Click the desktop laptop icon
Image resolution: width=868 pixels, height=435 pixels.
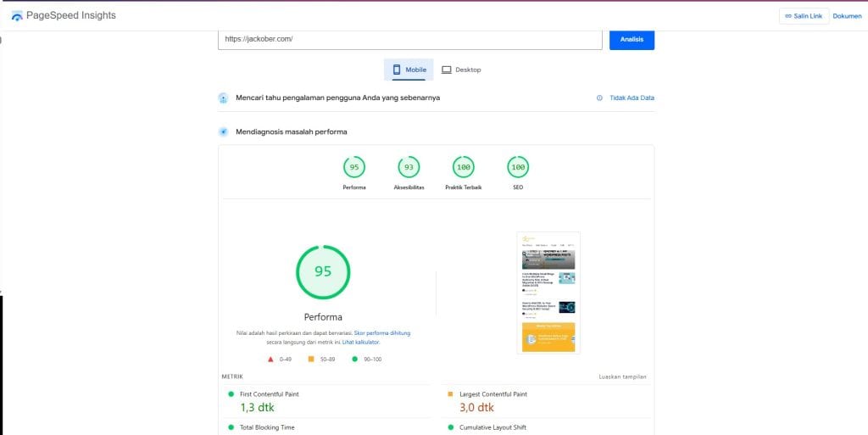point(446,70)
